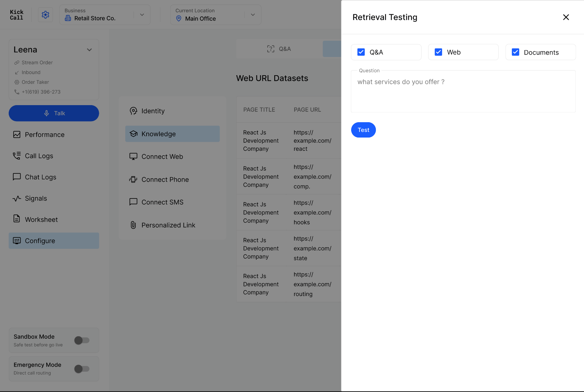Click the https://example.com/routing URL cell
The image size is (584, 392).
pyautogui.click(x=313, y=284)
